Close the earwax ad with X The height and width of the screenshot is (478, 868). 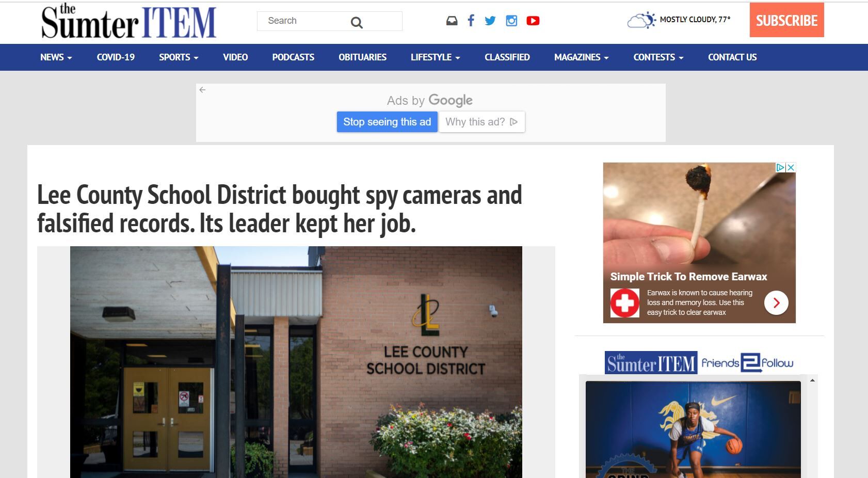(791, 167)
